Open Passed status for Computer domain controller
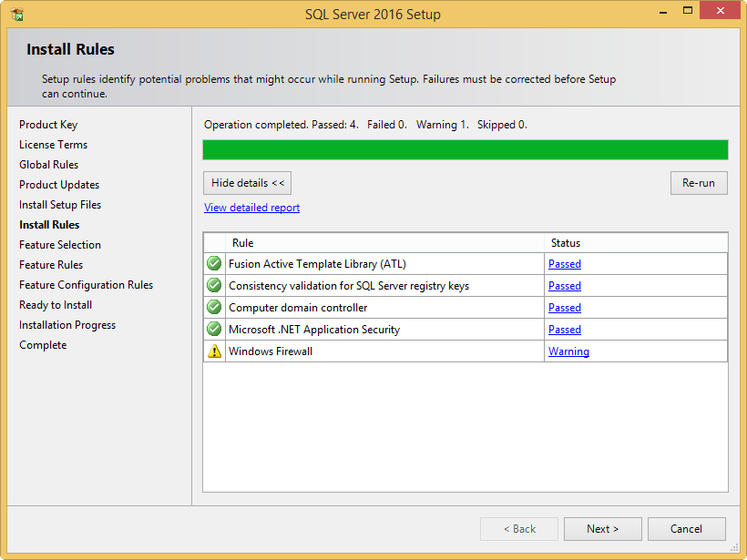 tap(565, 308)
